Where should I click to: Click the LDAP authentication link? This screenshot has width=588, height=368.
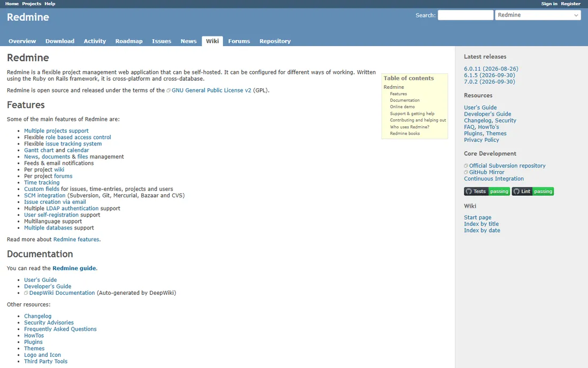click(x=72, y=208)
